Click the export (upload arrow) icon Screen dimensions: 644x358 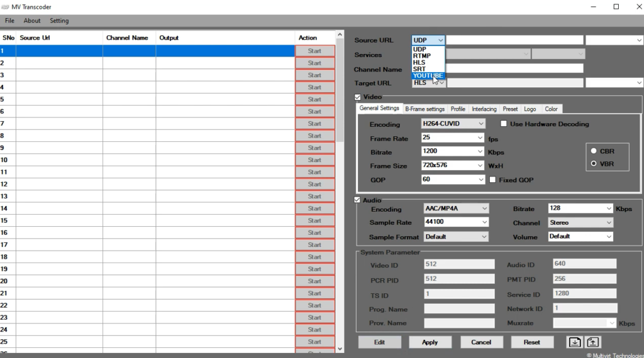pyautogui.click(x=593, y=342)
